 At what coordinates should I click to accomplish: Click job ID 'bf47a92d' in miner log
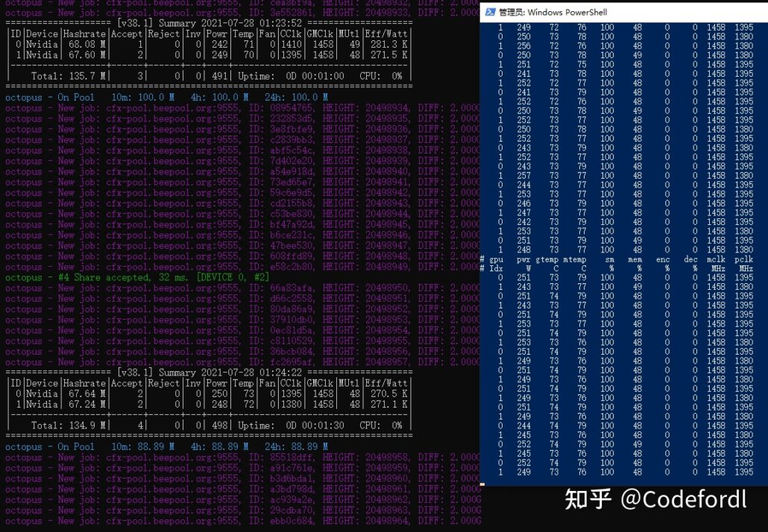pos(291,224)
